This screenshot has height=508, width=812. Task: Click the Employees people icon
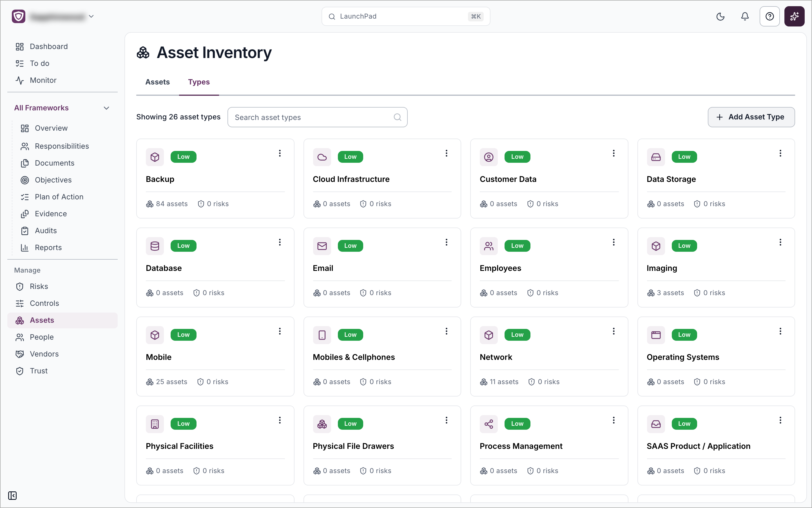[x=489, y=246]
